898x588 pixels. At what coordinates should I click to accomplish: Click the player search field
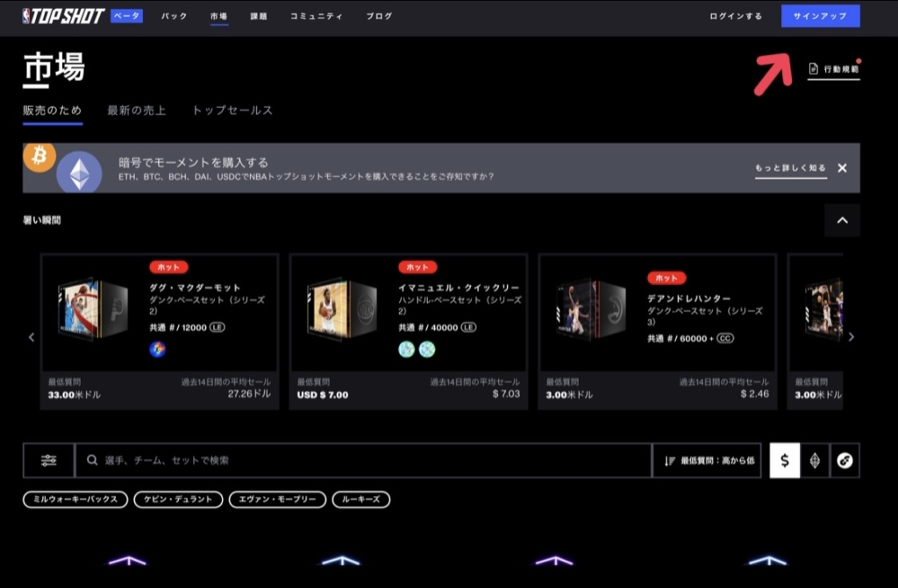(364, 460)
